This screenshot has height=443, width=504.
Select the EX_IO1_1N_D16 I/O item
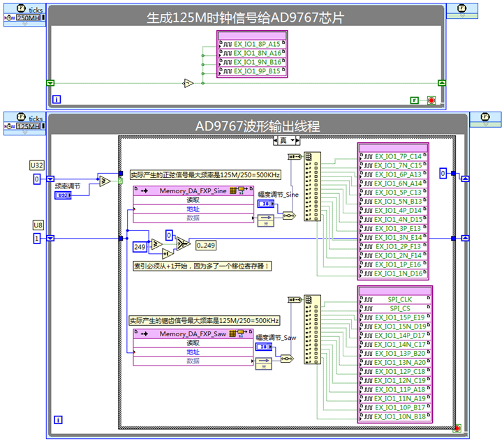[x=393, y=273]
